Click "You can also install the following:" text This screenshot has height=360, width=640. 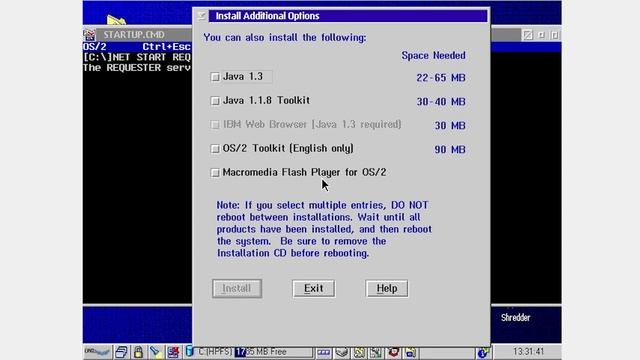pos(285,38)
